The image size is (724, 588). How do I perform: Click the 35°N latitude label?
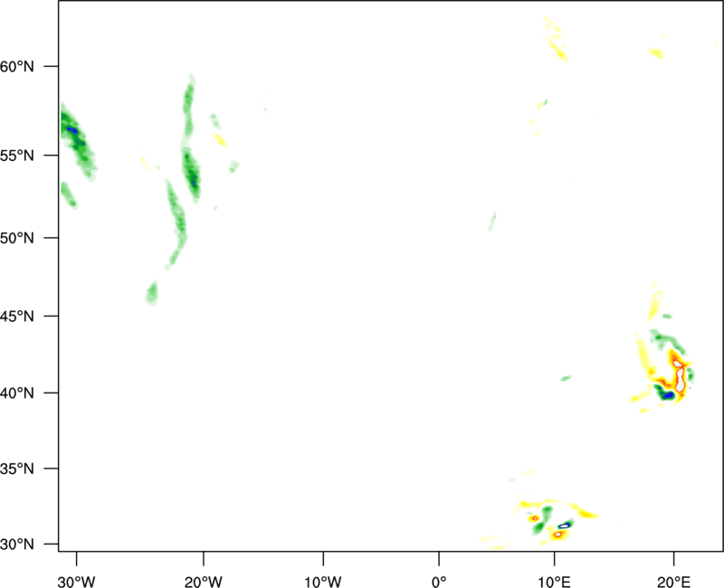coord(17,469)
